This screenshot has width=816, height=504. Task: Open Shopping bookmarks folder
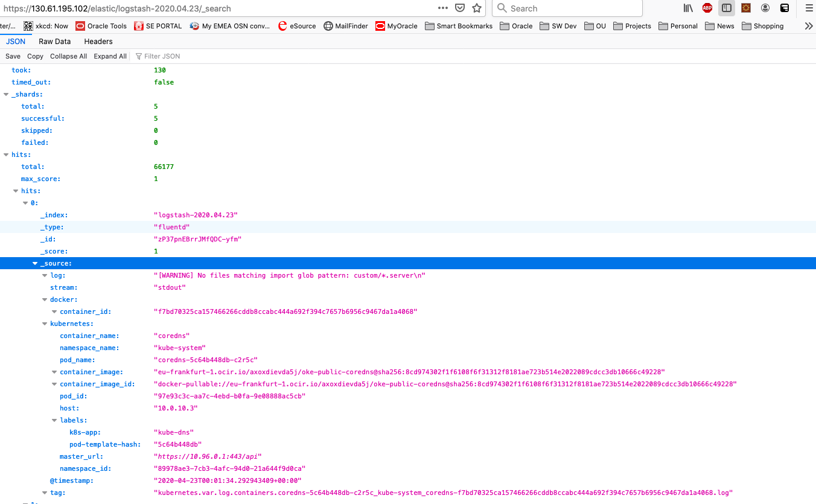pos(763,26)
